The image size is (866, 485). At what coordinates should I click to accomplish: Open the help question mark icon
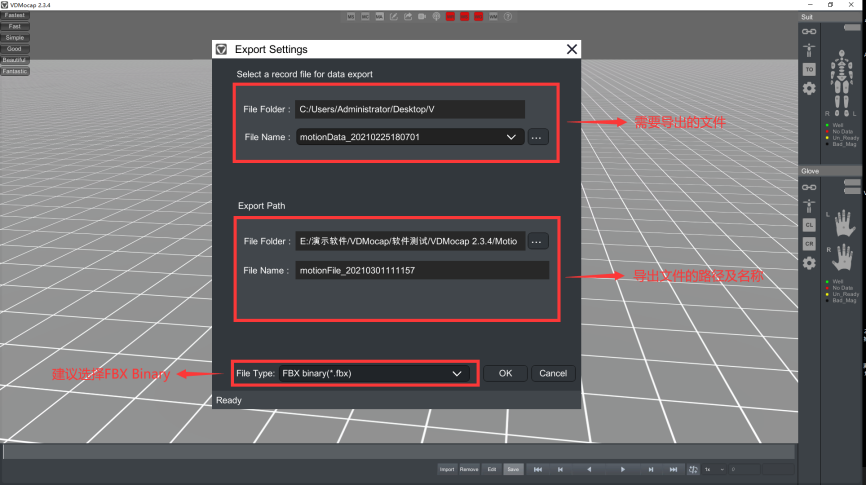pos(508,17)
